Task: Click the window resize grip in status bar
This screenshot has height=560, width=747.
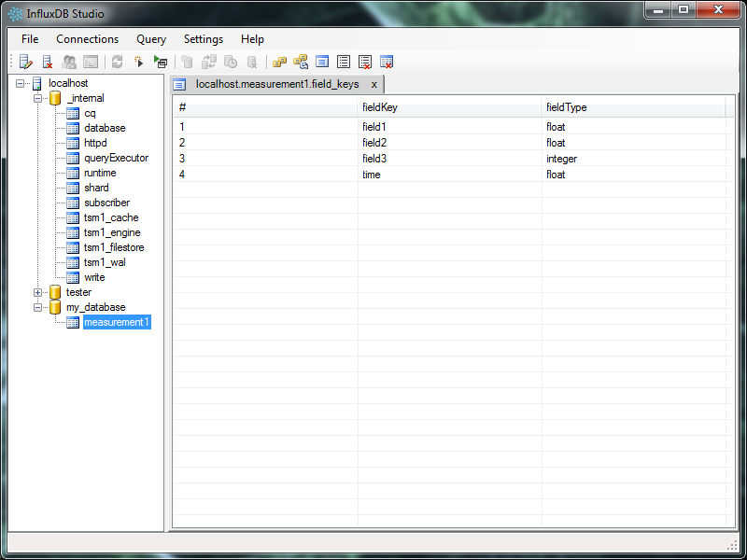Action: pyautogui.click(x=732, y=546)
